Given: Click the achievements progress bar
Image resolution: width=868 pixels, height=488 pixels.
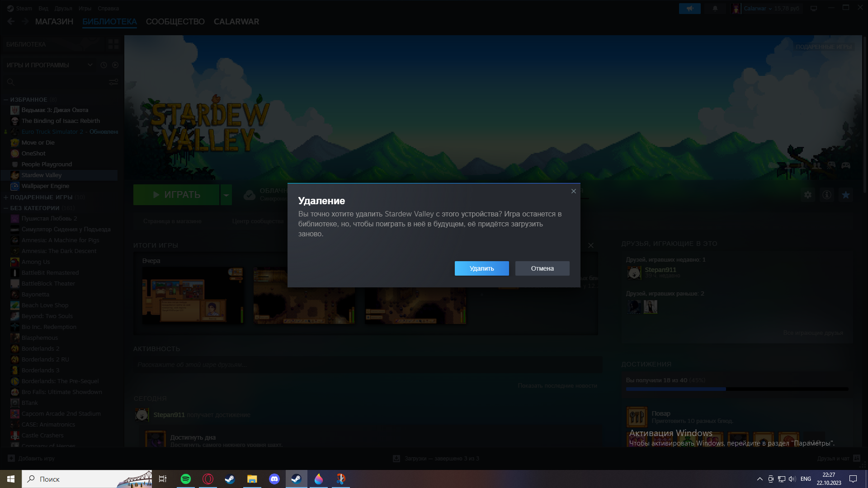Looking at the screenshot, I should click(737, 389).
